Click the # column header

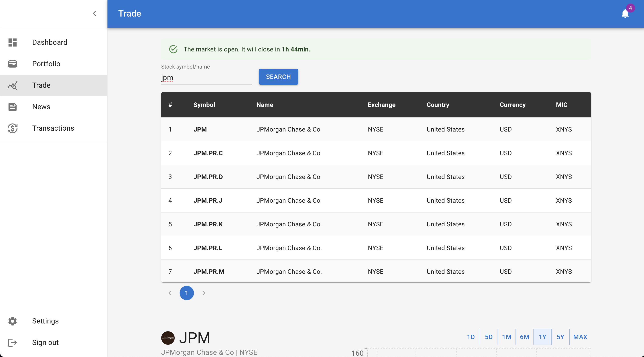170,105
